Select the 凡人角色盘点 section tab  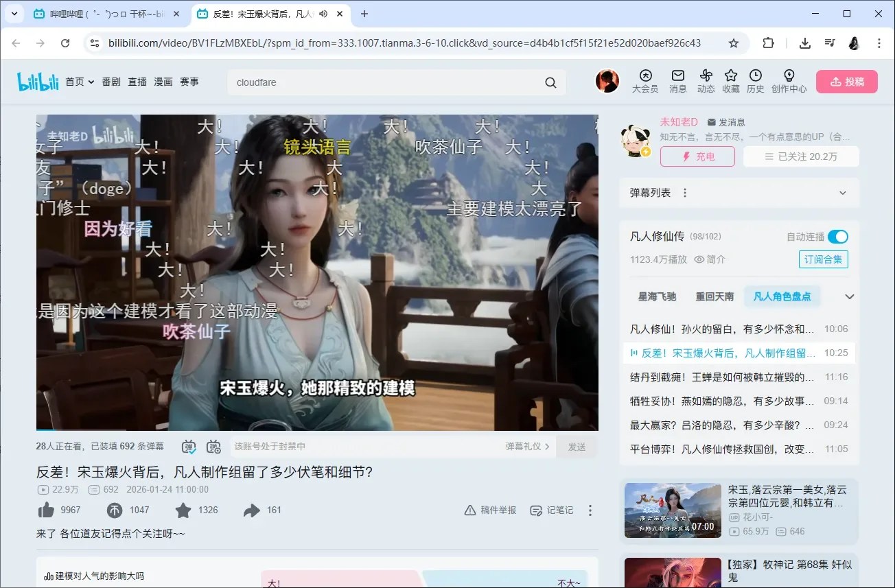(782, 296)
